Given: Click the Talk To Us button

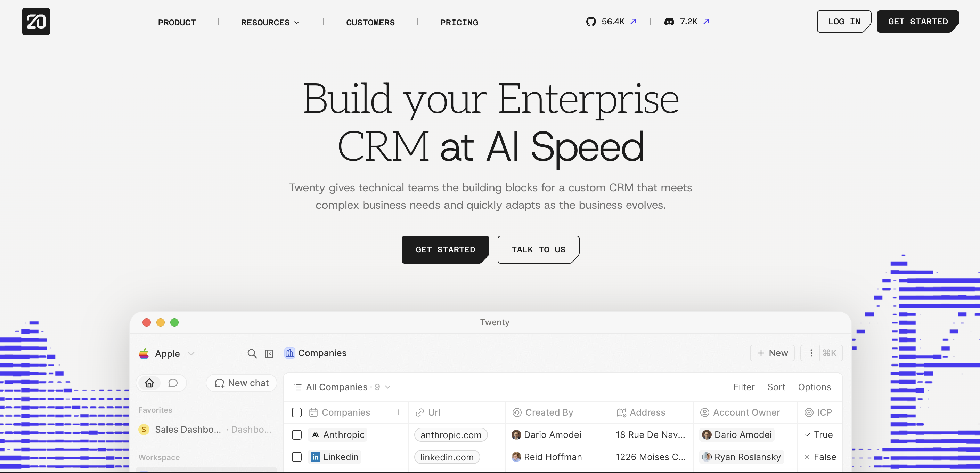Looking at the screenshot, I should tap(538, 249).
